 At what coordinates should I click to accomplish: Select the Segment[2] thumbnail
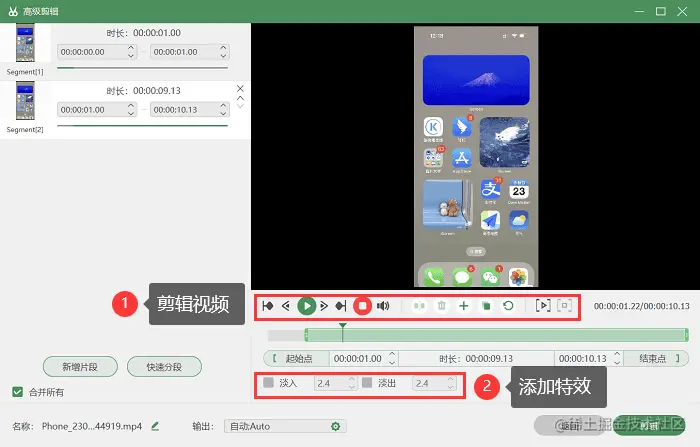pos(25,100)
